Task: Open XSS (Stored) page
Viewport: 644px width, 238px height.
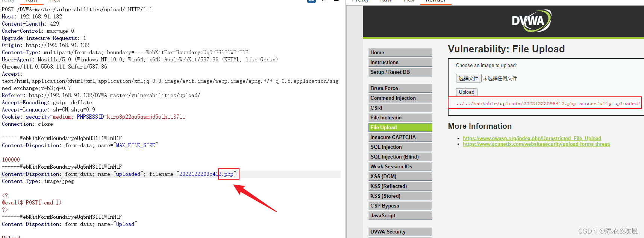Action: (x=400, y=196)
